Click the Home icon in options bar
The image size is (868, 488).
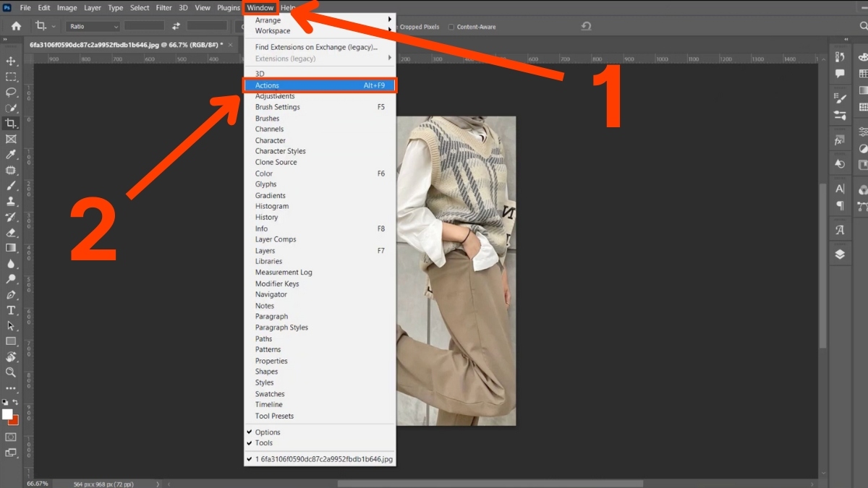(17, 26)
